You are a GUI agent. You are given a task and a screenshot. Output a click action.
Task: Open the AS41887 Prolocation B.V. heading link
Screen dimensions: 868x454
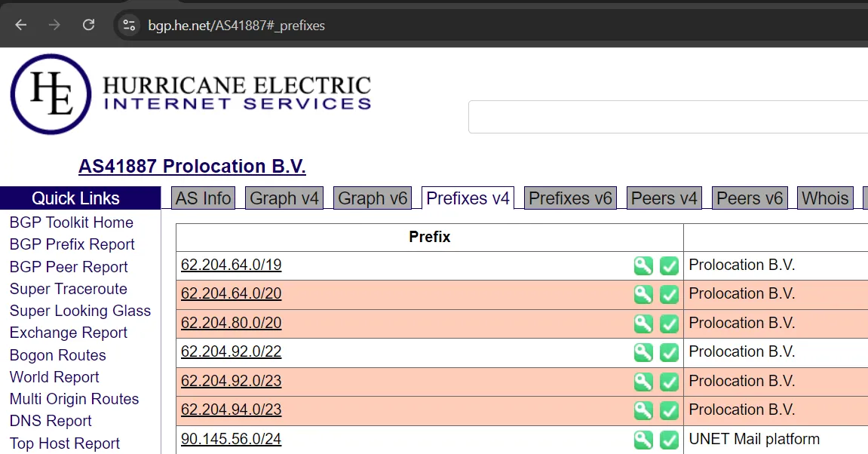pos(192,166)
